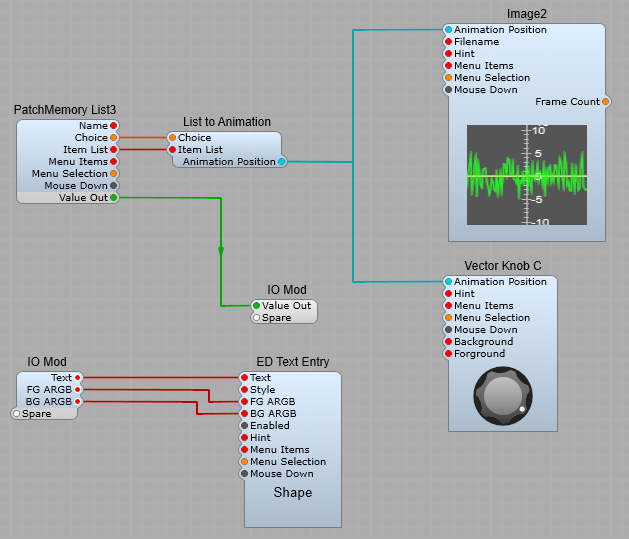The image size is (629, 539).
Task: Select FG ARGB output pin on the IO Mod module
Action: [78, 390]
